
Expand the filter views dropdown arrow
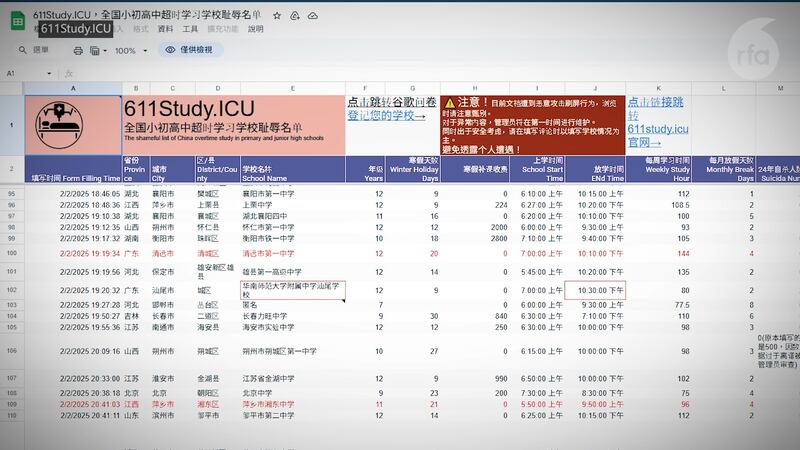click(105, 51)
